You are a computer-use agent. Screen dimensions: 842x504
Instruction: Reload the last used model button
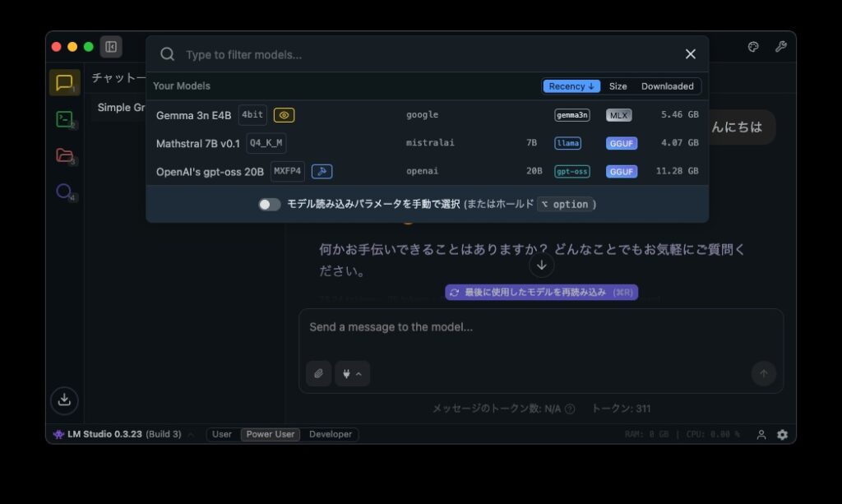[x=541, y=293]
